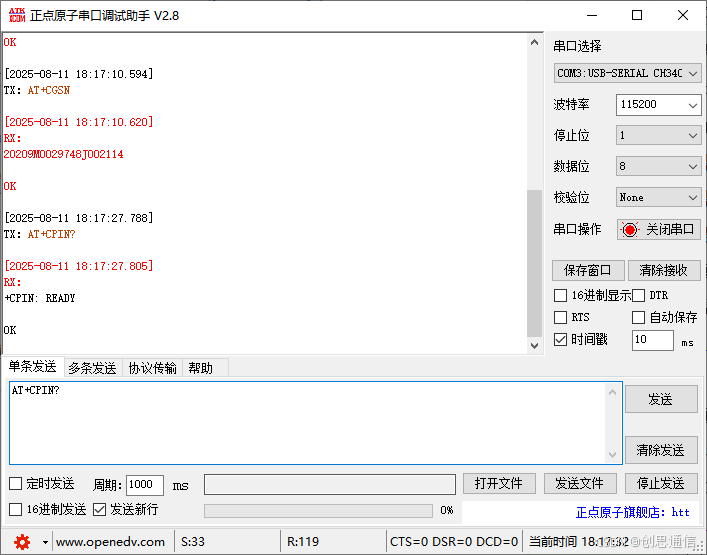Click the 20209M0029748J002114 response text
This screenshot has height=555, width=707.
click(x=64, y=154)
